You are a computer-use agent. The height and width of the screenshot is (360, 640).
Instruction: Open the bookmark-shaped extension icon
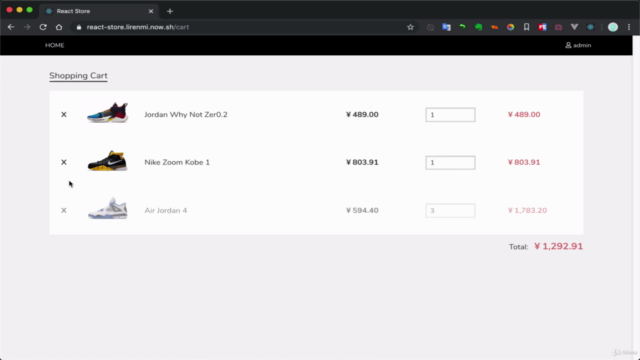(x=527, y=27)
